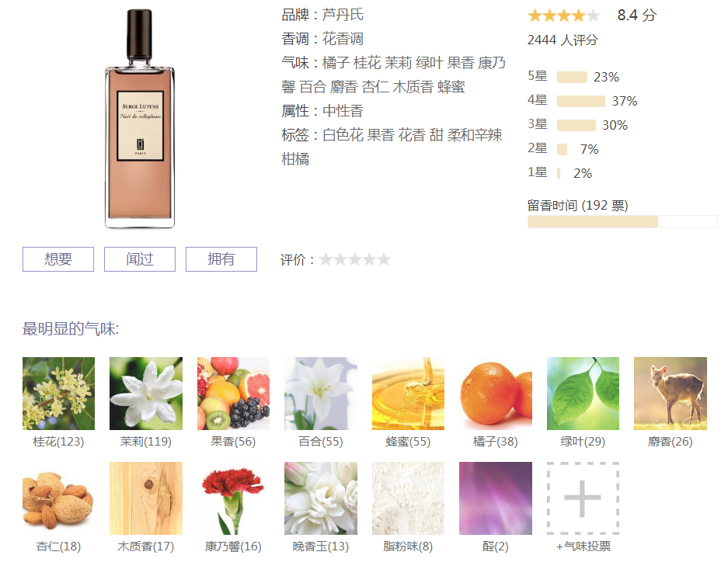Viewport: 728px width, 583px height.
Task: Rate three stars in 评价 row
Action: [355, 259]
